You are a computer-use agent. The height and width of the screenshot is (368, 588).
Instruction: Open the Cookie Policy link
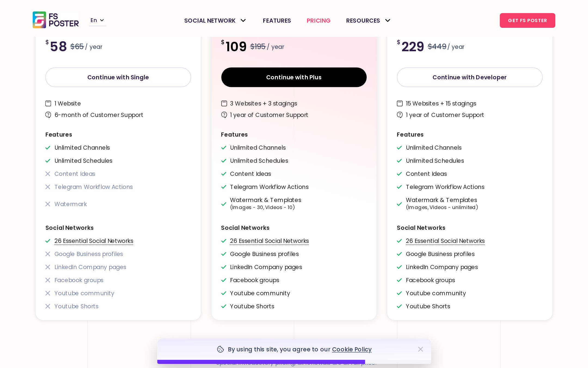(x=352, y=349)
